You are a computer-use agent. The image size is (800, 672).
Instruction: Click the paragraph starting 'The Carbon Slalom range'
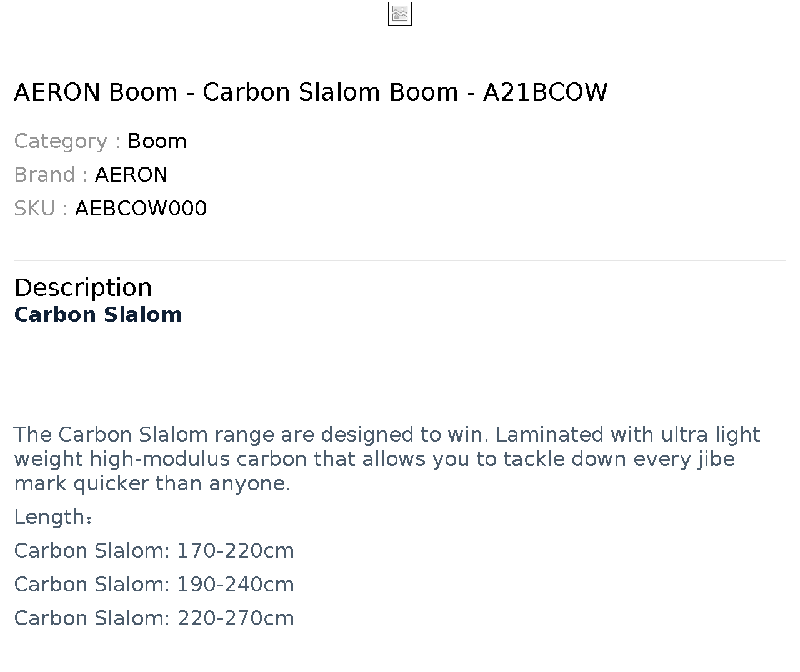[387, 459]
